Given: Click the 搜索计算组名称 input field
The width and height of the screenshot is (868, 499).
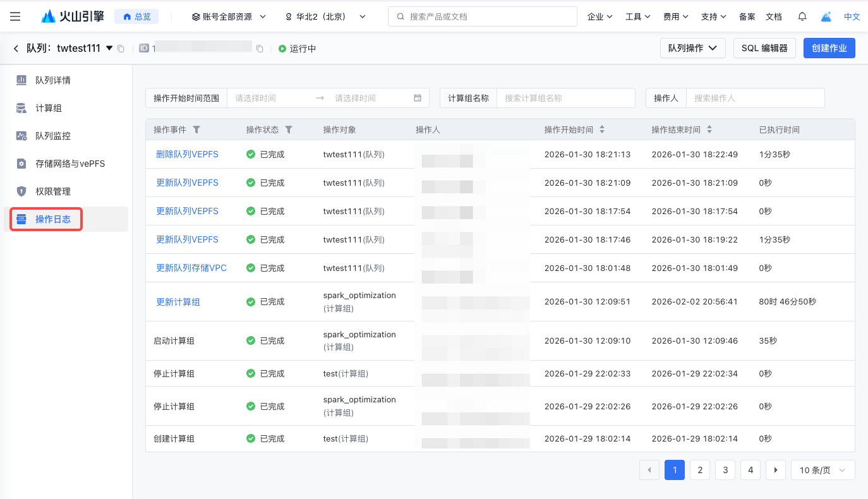Looking at the screenshot, I should coord(565,98).
